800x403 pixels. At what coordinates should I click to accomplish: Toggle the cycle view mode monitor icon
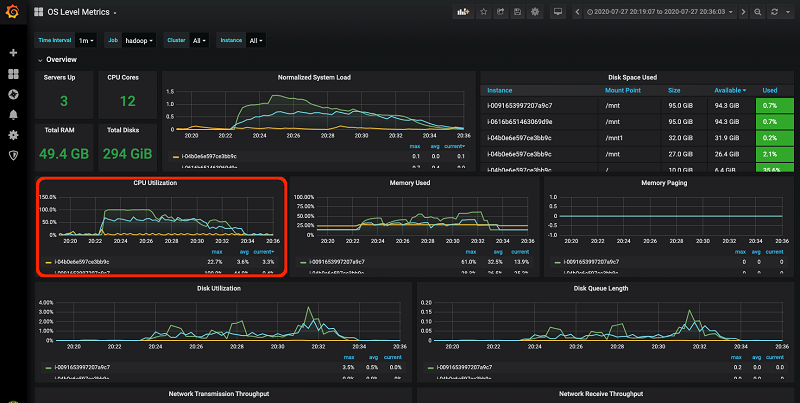(x=558, y=12)
